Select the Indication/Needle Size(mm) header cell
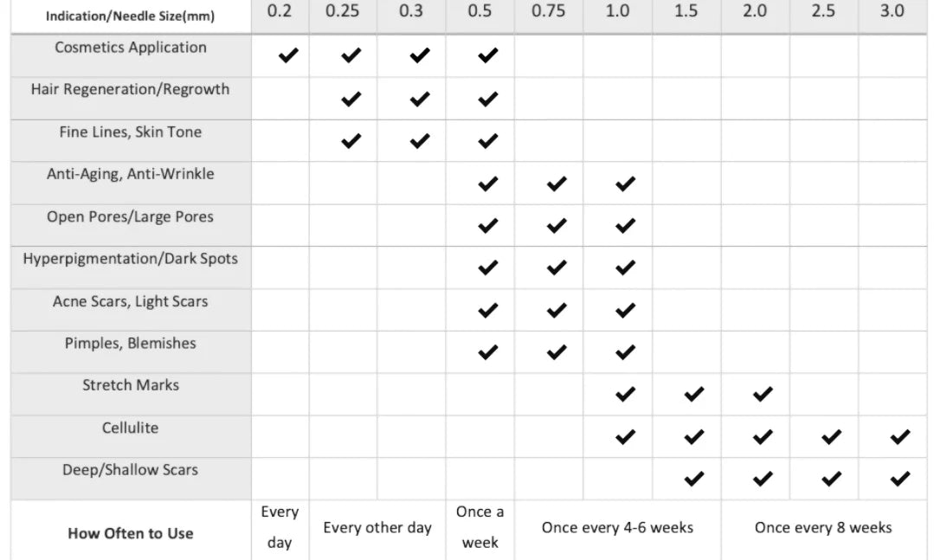Viewport: 934px width, 560px height. click(x=130, y=16)
